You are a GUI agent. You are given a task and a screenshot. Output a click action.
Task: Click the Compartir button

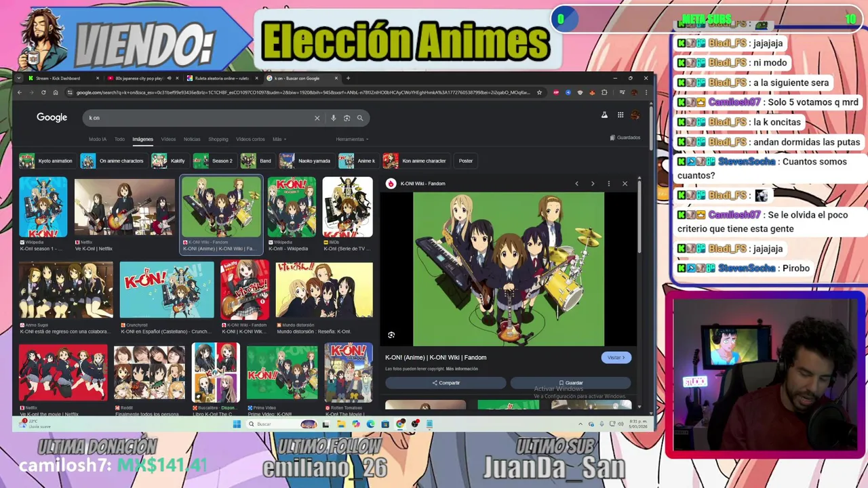tap(446, 383)
